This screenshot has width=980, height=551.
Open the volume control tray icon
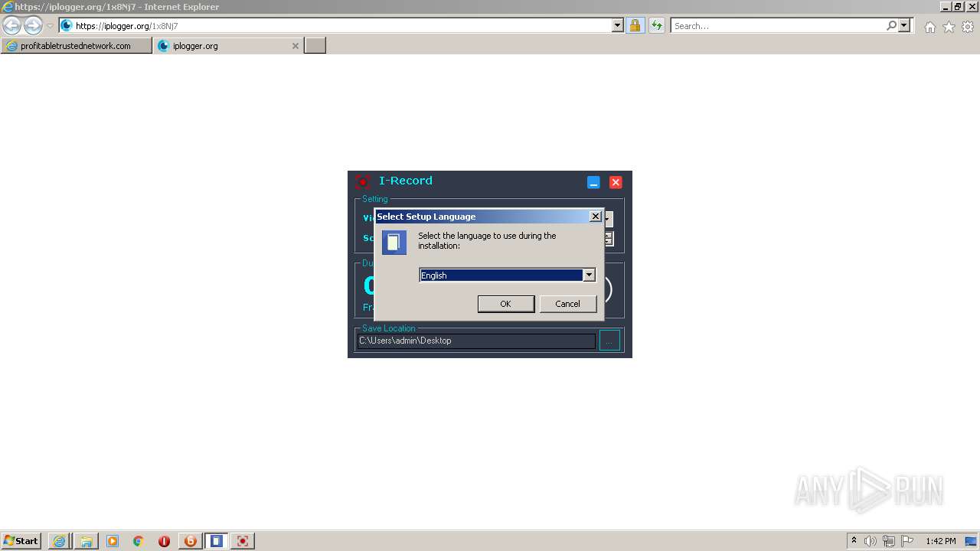[x=871, y=541]
